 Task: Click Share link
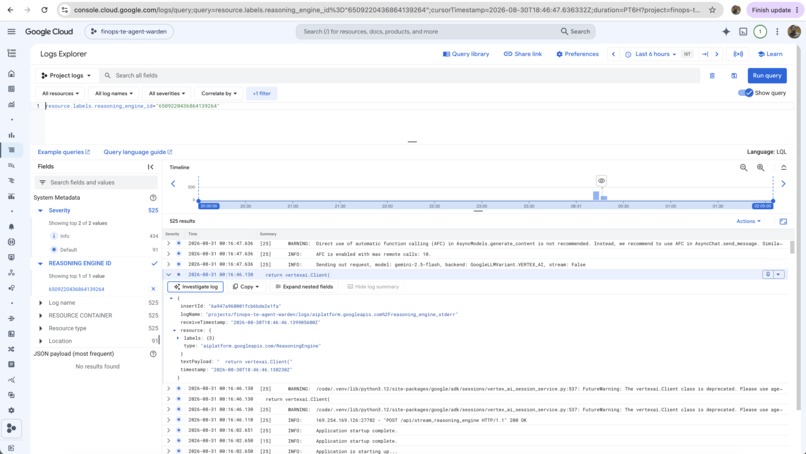click(x=522, y=54)
